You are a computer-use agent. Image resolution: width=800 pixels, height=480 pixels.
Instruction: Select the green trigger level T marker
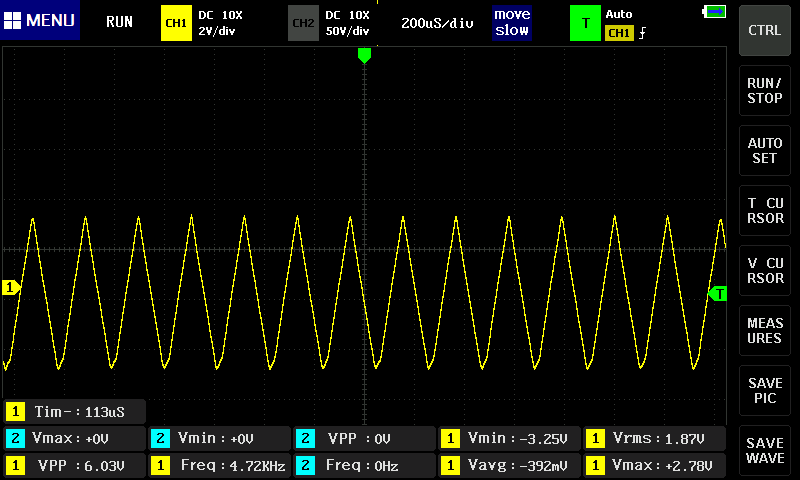point(717,294)
